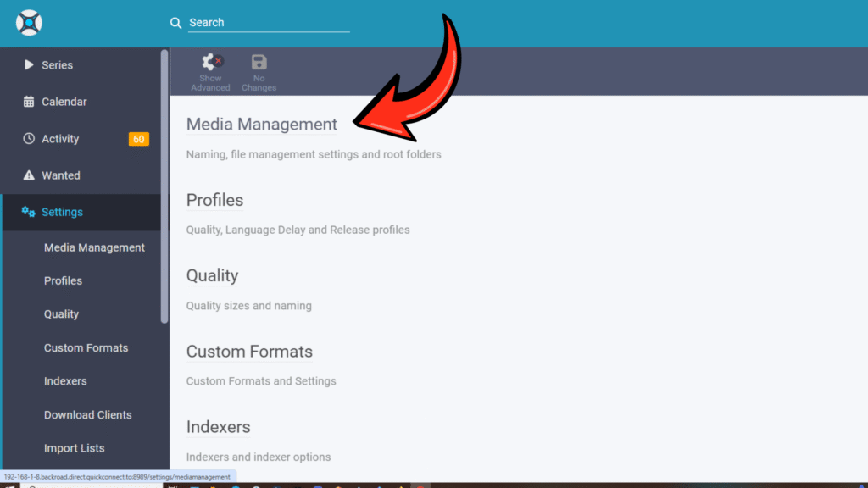The width and height of the screenshot is (868, 488).
Task: Click the Wanted warning triangle icon
Action: pos(29,175)
